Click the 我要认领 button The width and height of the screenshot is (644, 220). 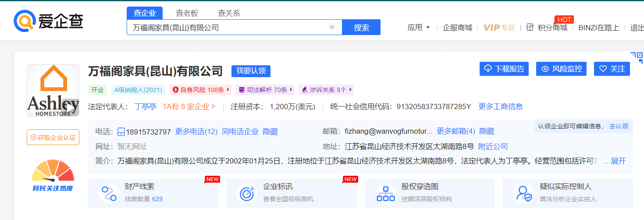(251, 71)
